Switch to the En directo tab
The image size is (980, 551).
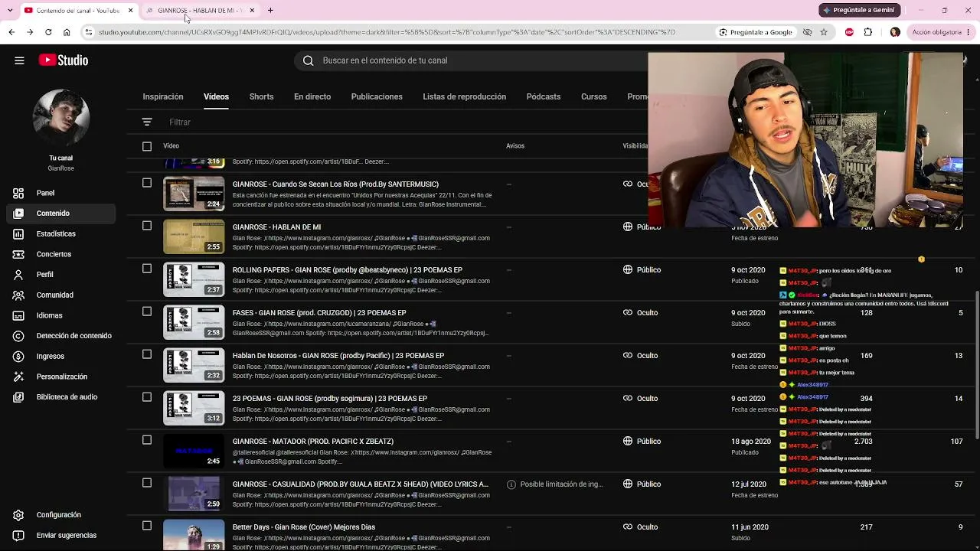coord(312,97)
